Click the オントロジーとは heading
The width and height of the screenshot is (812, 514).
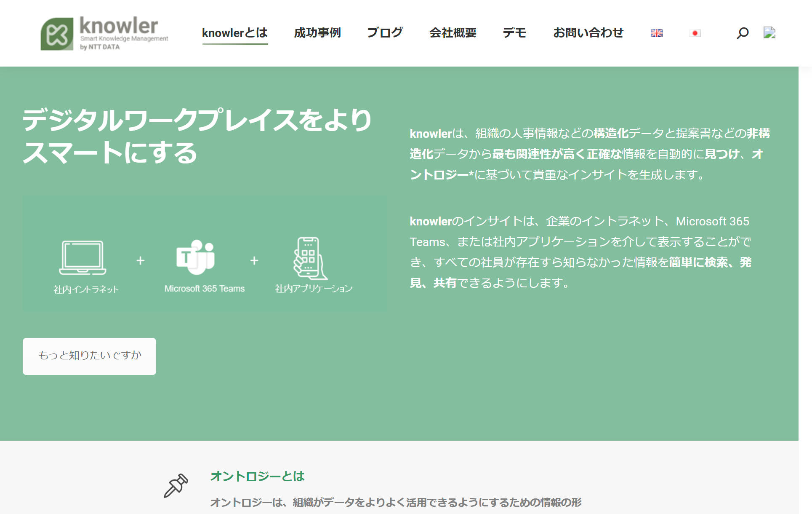click(257, 477)
